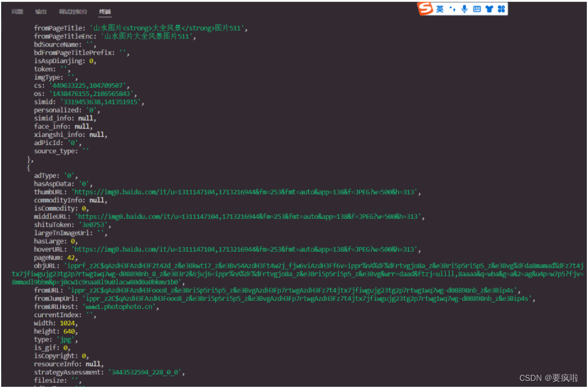
Task: Switch to the 输出 panel tab
Action: [41, 12]
